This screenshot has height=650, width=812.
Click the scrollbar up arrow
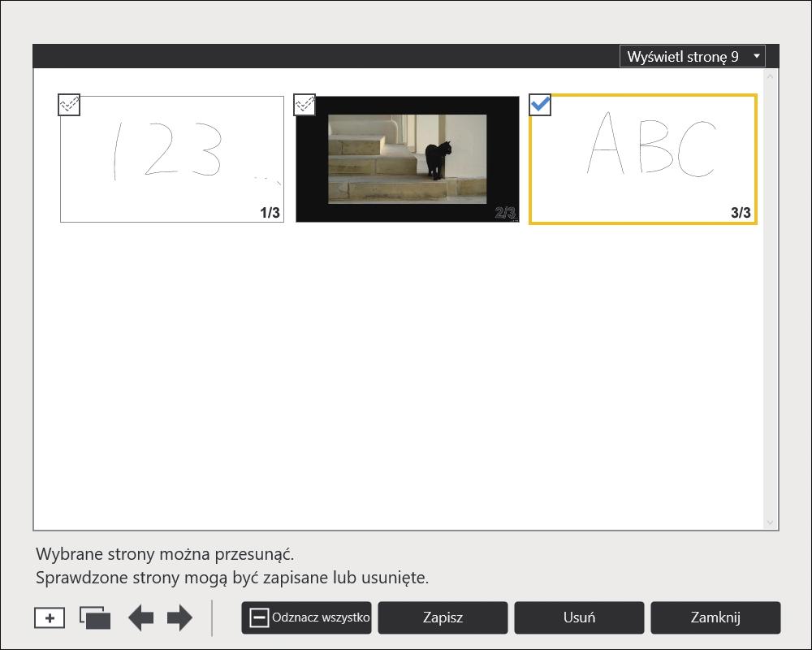coord(770,76)
